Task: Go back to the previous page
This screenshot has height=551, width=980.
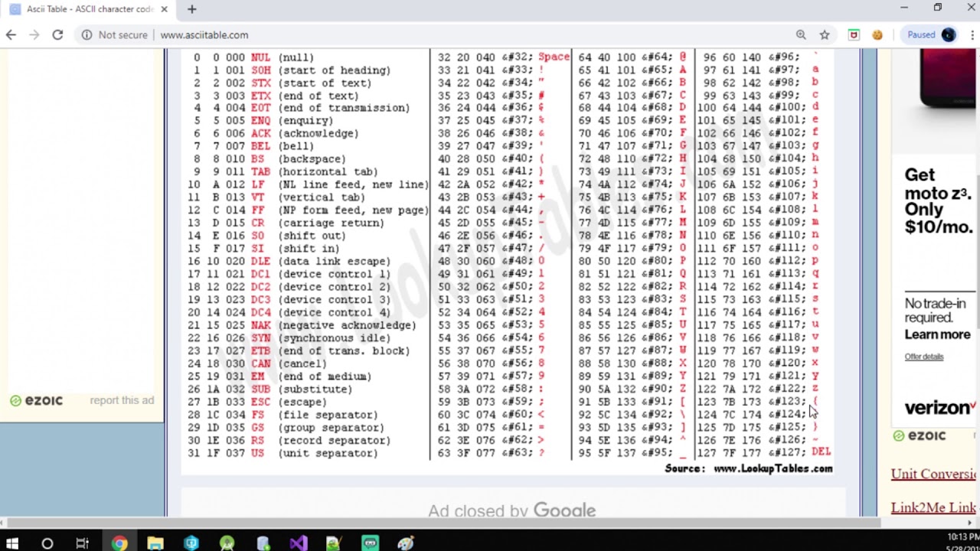Action: coord(11,34)
